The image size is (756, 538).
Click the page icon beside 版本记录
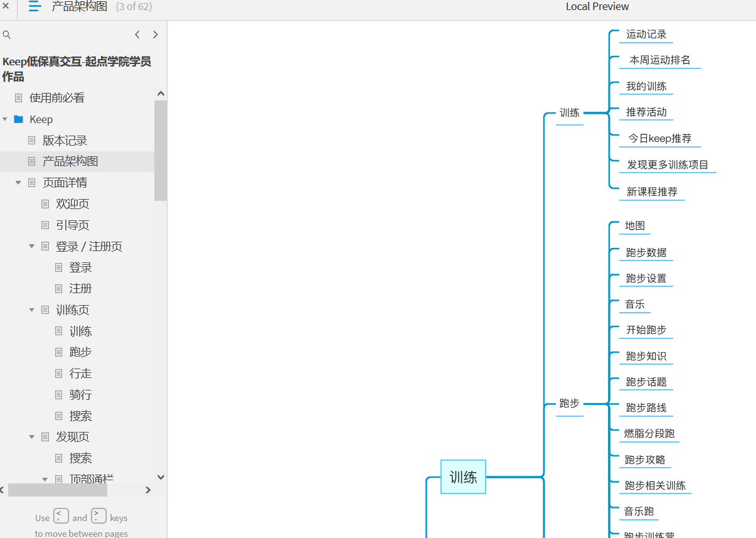(31, 141)
